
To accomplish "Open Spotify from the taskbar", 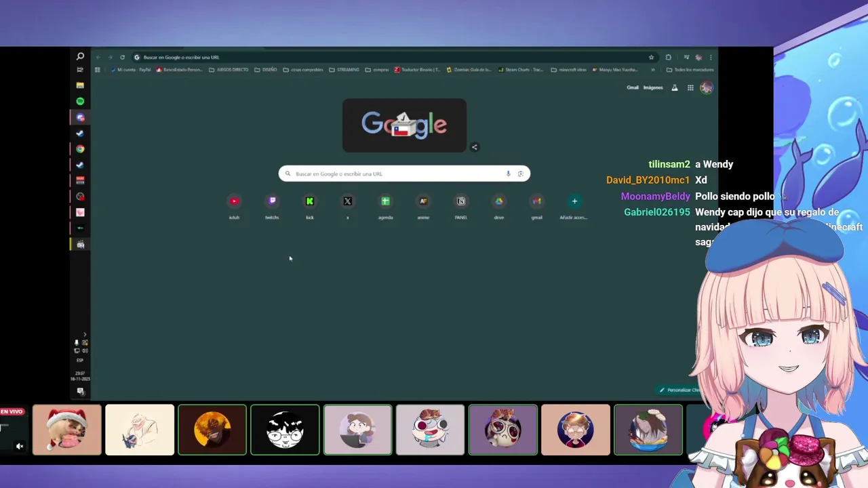I will [80, 101].
